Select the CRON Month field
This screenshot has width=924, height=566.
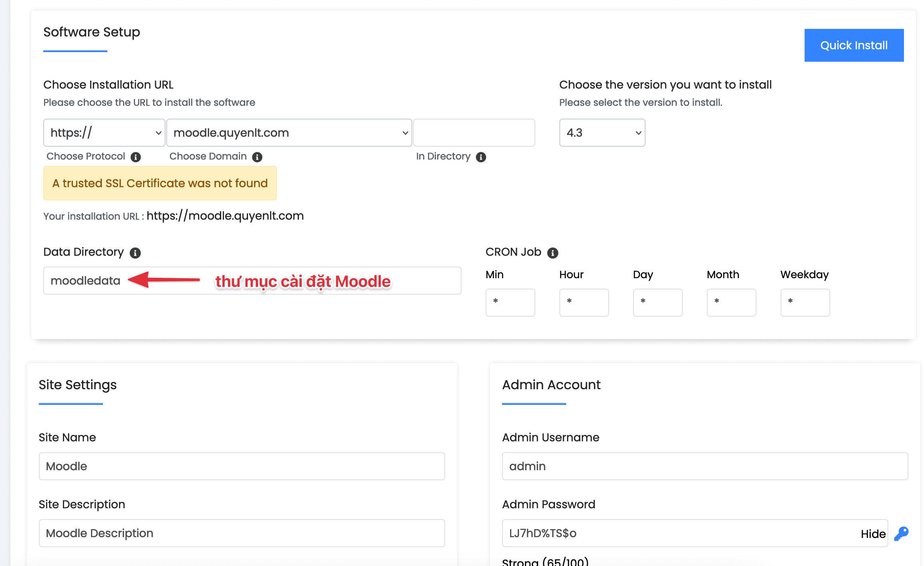(x=731, y=302)
